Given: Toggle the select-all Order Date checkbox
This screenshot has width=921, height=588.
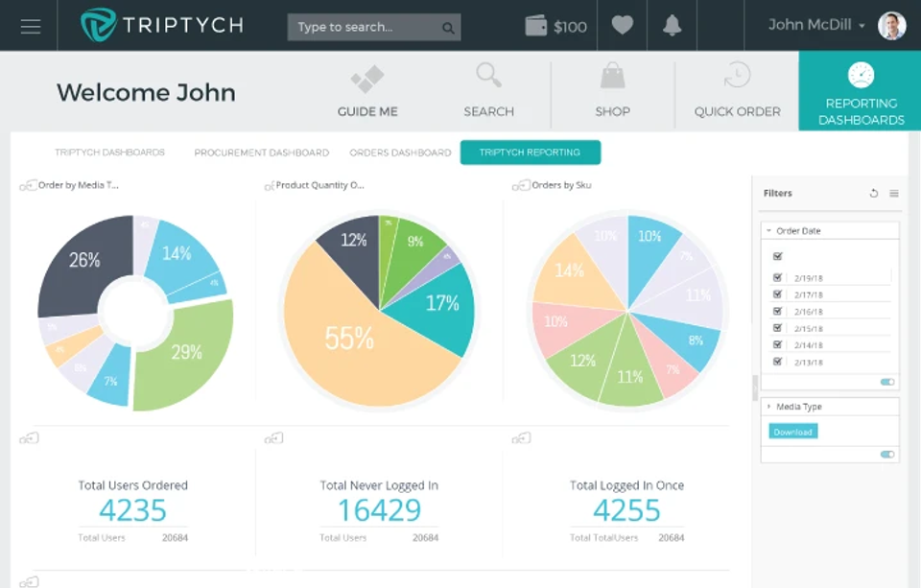Looking at the screenshot, I should 778,256.
